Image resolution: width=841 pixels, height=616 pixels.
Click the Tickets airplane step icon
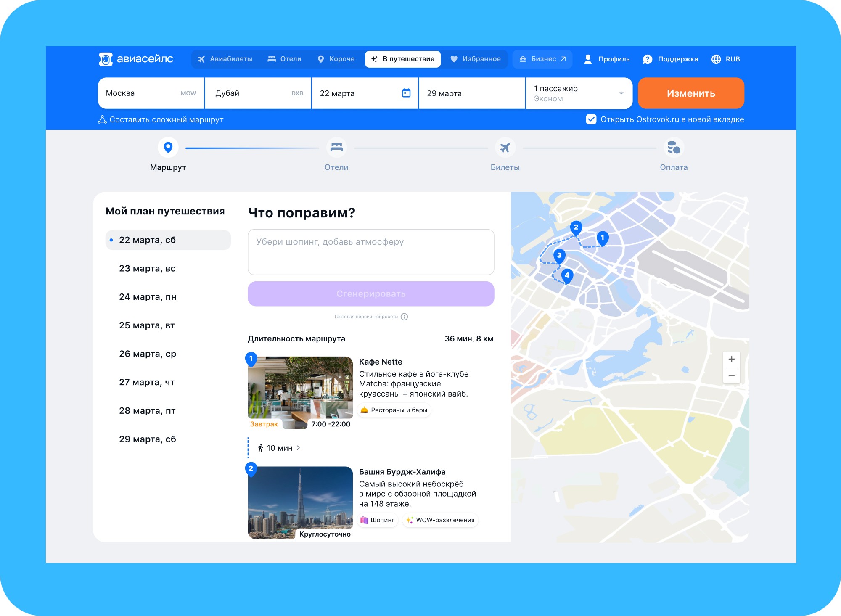[x=505, y=148]
